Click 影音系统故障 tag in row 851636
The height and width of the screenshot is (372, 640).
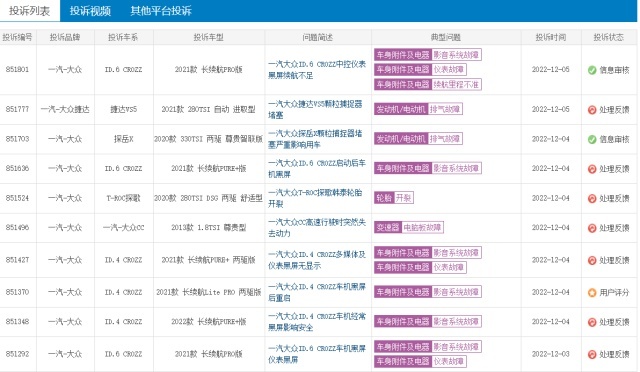point(428,168)
